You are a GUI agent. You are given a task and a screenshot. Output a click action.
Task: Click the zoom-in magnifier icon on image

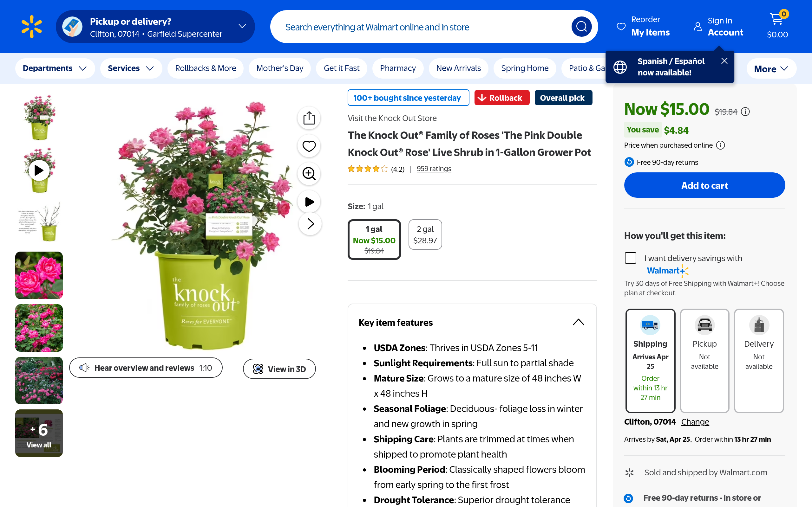point(309,174)
